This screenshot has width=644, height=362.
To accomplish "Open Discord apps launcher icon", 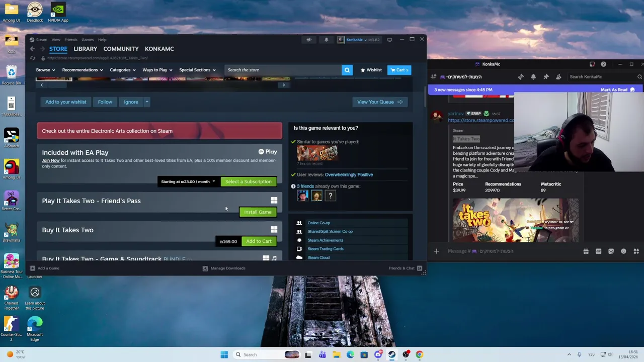I will pyautogui.click(x=636, y=251).
